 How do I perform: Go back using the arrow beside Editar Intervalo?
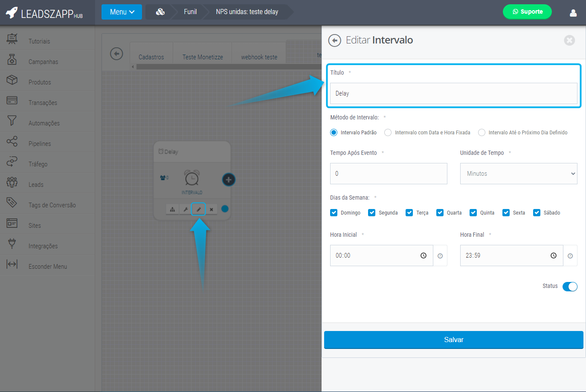tap(335, 41)
